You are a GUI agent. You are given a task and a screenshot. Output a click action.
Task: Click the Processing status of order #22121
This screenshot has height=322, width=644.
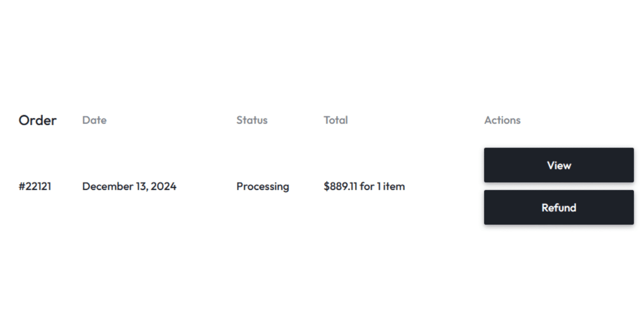[x=263, y=186]
